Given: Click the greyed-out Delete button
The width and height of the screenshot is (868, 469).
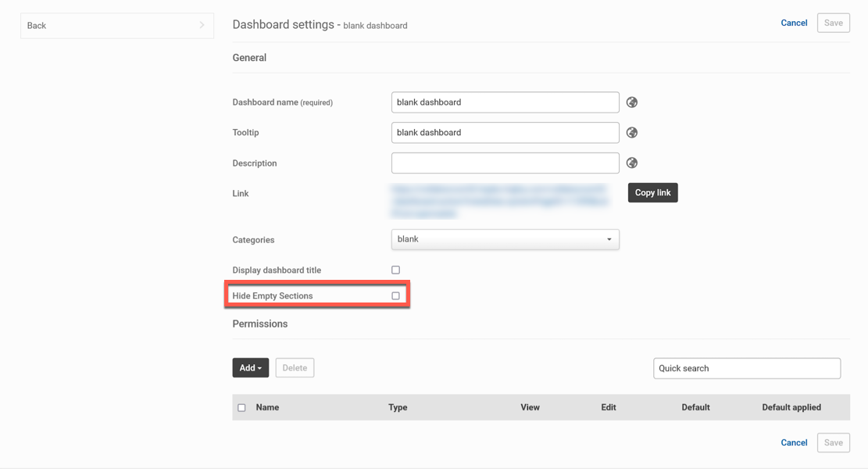Looking at the screenshot, I should (295, 368).
